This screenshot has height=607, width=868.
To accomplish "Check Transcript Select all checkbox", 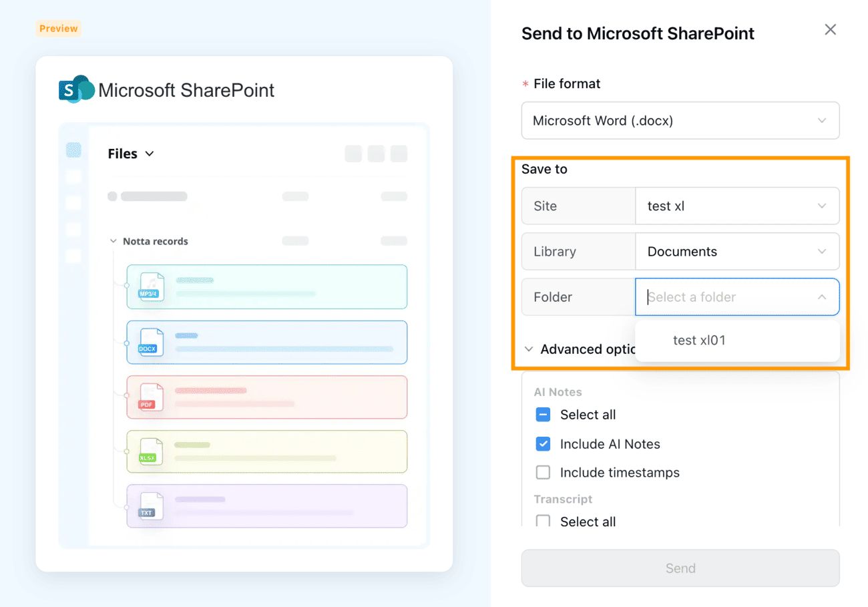I will click(x=543, y=521).
